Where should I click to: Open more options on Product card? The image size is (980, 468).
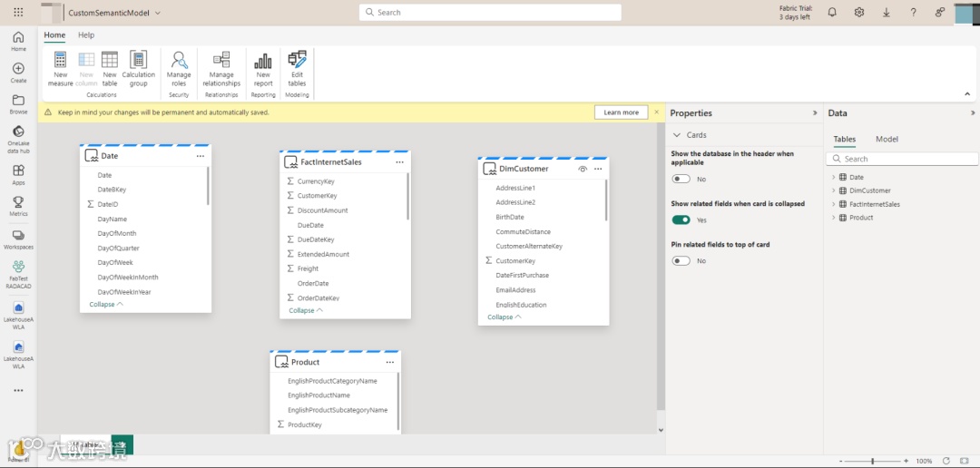pyautogui.click(x=390, y=363)
